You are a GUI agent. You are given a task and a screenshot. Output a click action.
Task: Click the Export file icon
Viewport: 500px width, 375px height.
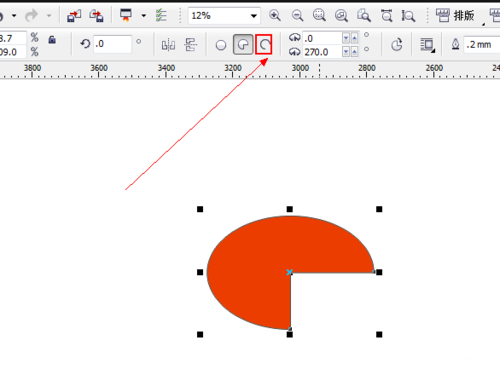click(x=96, y=16)
